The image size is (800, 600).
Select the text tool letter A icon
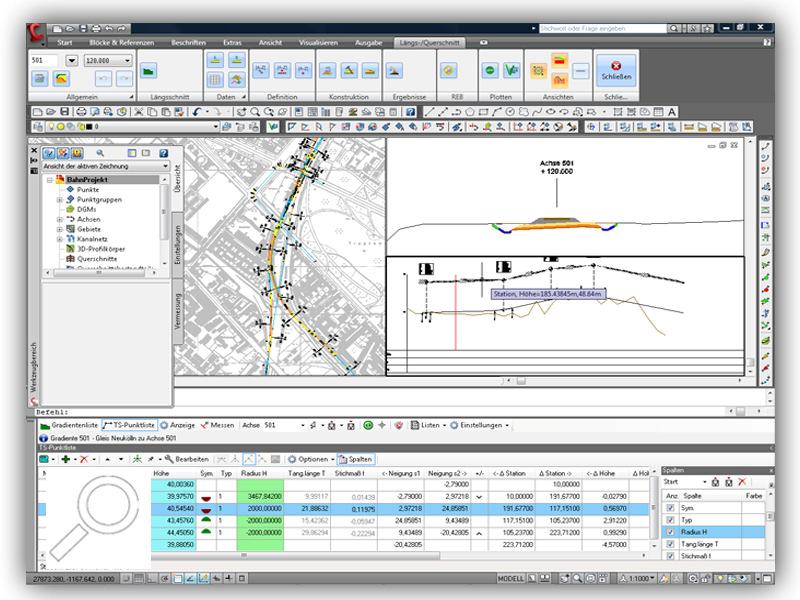click(x=672, y=112)
